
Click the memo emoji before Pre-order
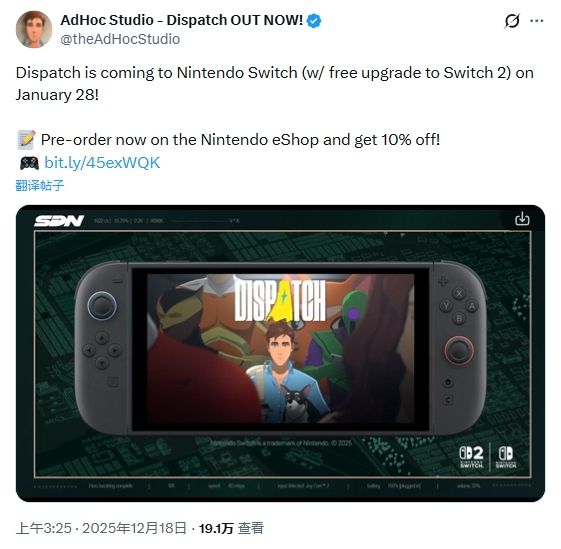[26, 140]
